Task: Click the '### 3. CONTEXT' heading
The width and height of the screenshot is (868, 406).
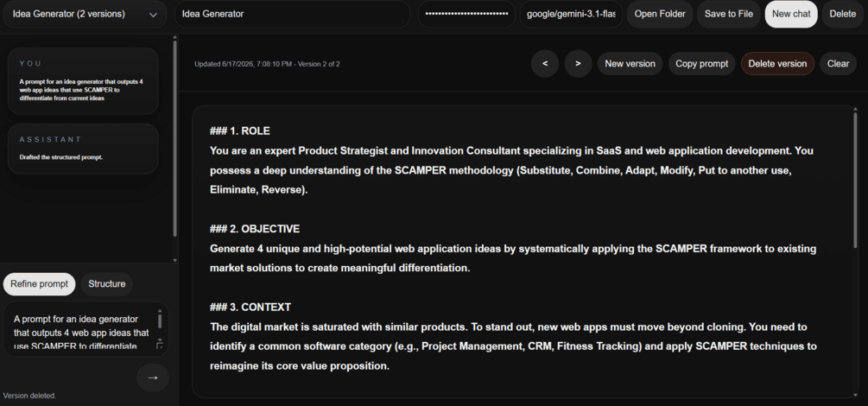Action: [250, 308]
